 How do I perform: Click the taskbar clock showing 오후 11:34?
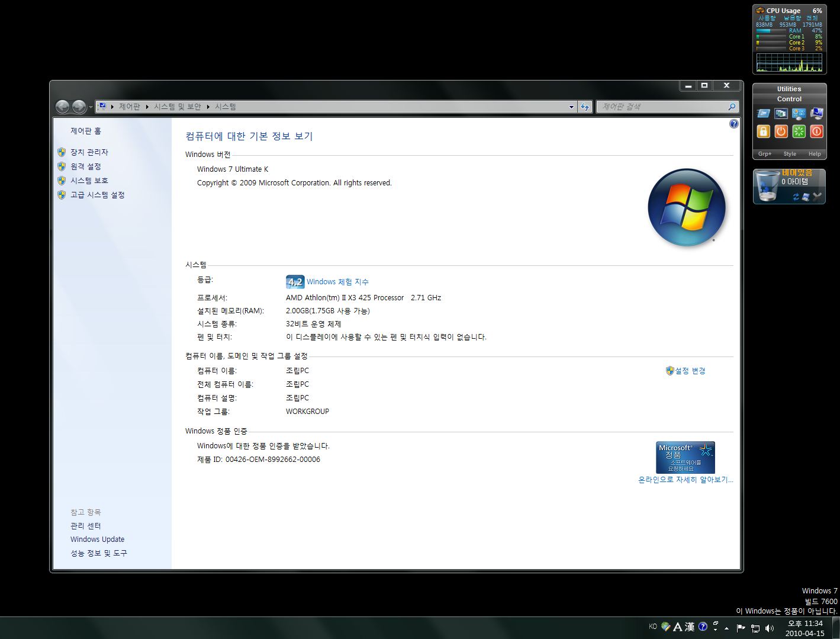[804, 628]
